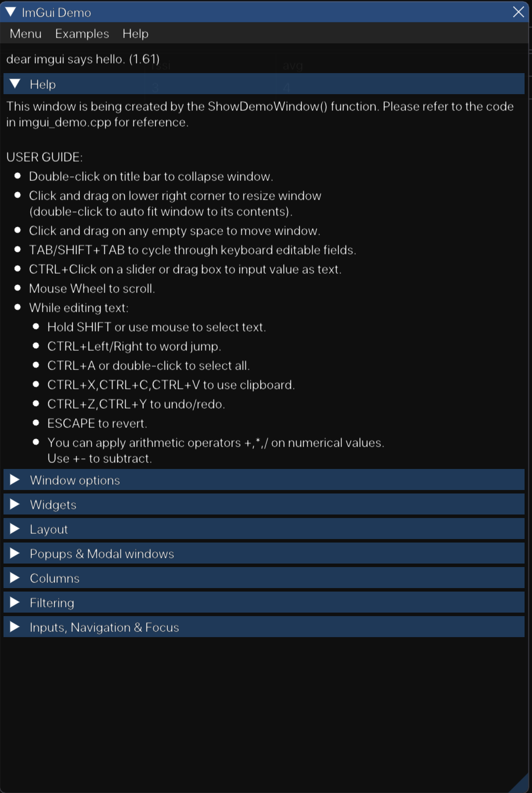Viewport: 532px width, 793px height.
Task: Expand the Filtering section
Action: coord(52,602)
